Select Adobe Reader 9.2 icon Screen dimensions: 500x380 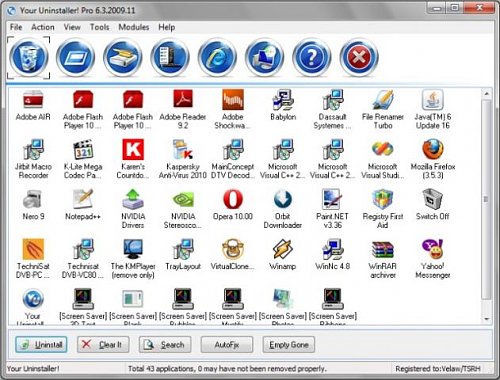pos(183,99)
